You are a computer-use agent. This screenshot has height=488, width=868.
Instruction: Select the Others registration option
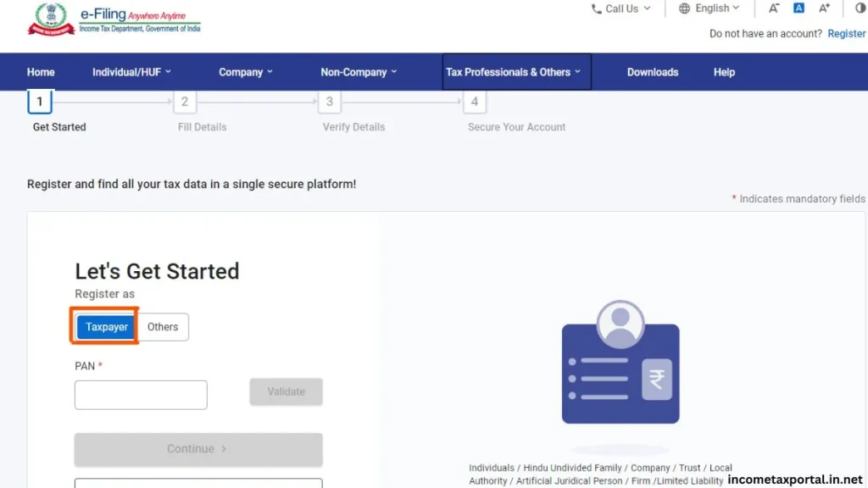[163, 326]
